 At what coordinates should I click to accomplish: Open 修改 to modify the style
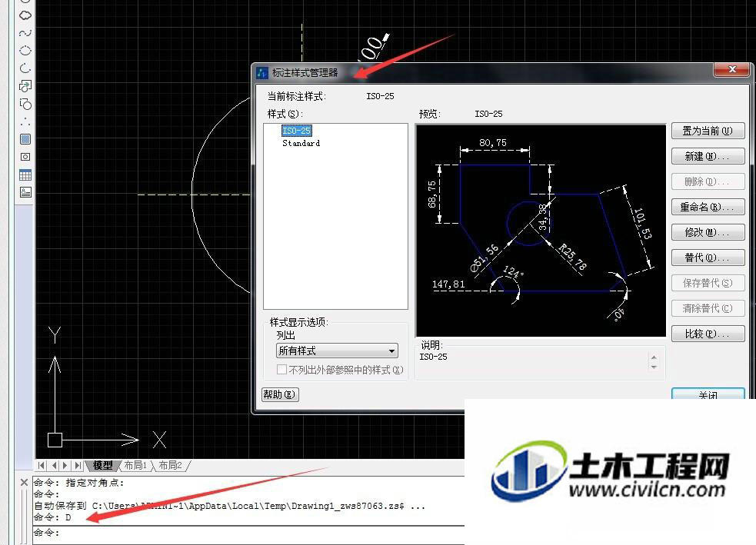tap(708, 232)
